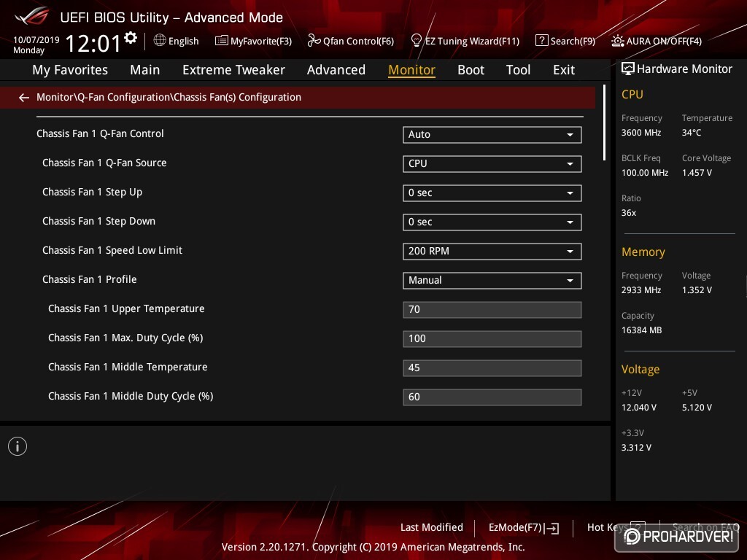Select Chassis Fan 1 Speed Low Limit label
Screen dimensions: 747x560
coord(112,251)
